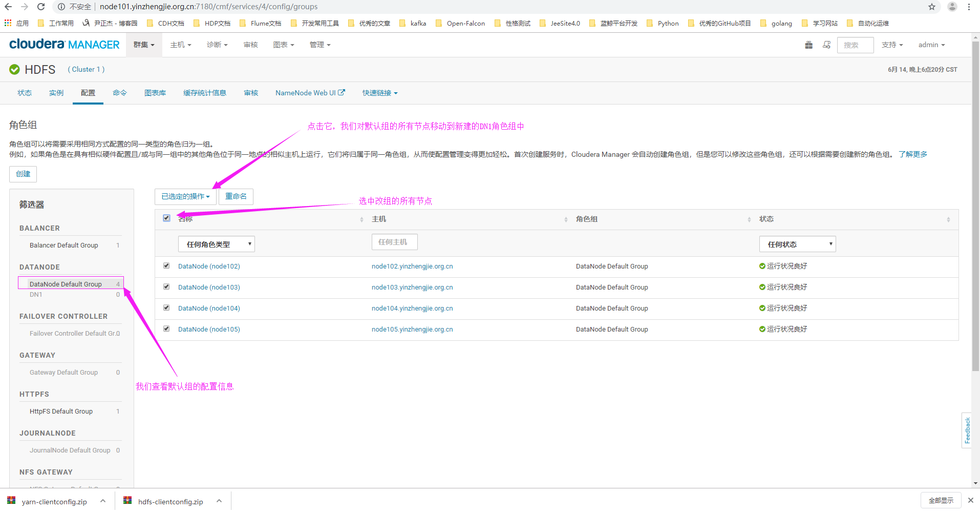
Task: Open the 任何状态 filter dropdown
Action: click(x=797, y=244)
